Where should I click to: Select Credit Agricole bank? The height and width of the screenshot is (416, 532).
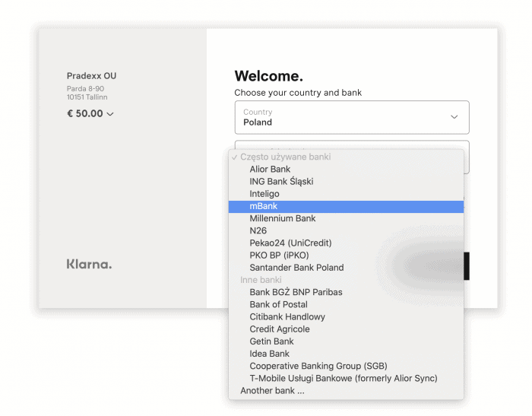click(346, 329)
